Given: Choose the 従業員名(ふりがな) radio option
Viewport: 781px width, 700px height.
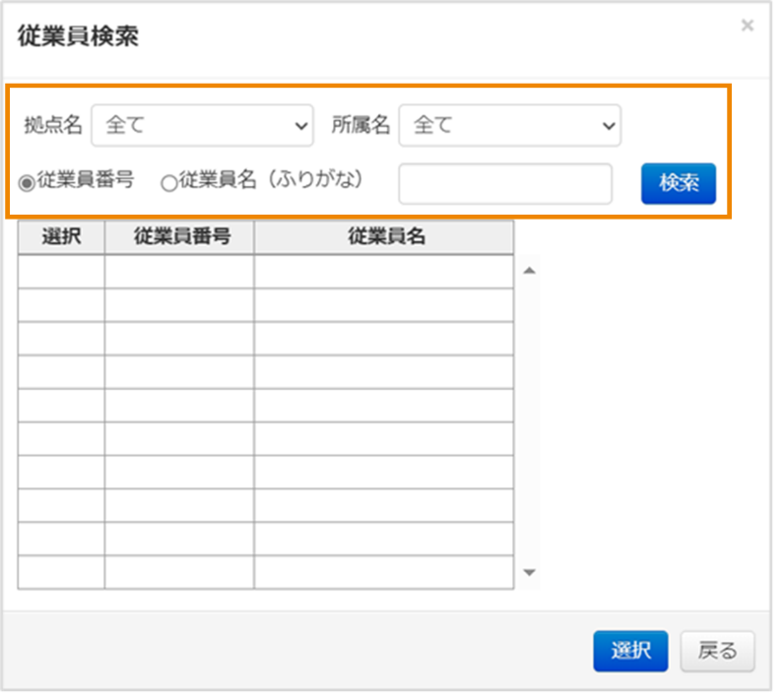Looking at the screenshot, I should point(168,182).
